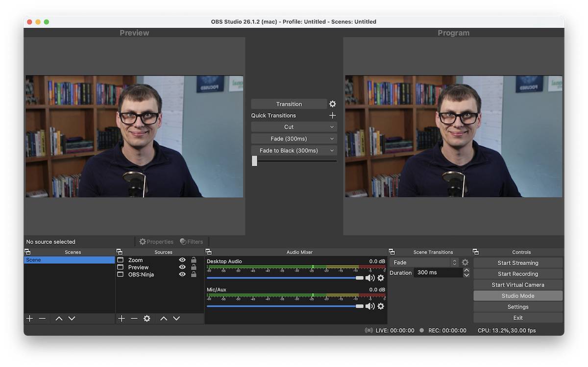
Task: Pop out the Sources dock icon
Action: [119, 252]
